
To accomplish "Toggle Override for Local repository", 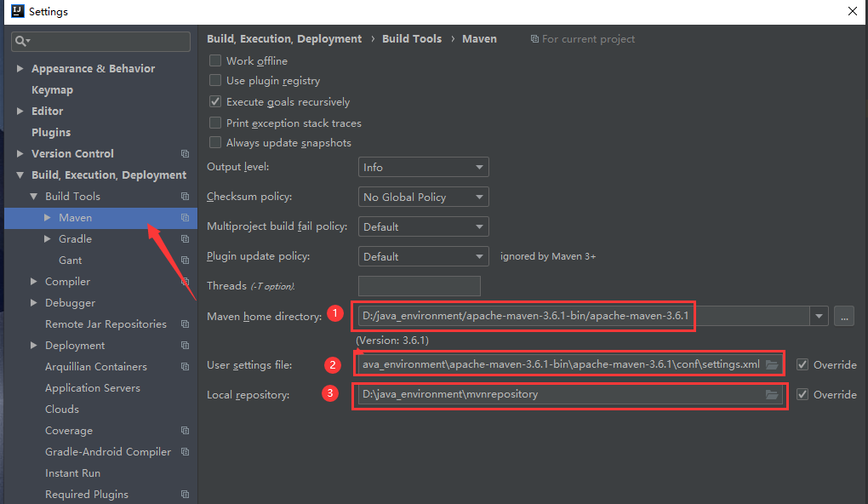I will (x=802, y=394).
